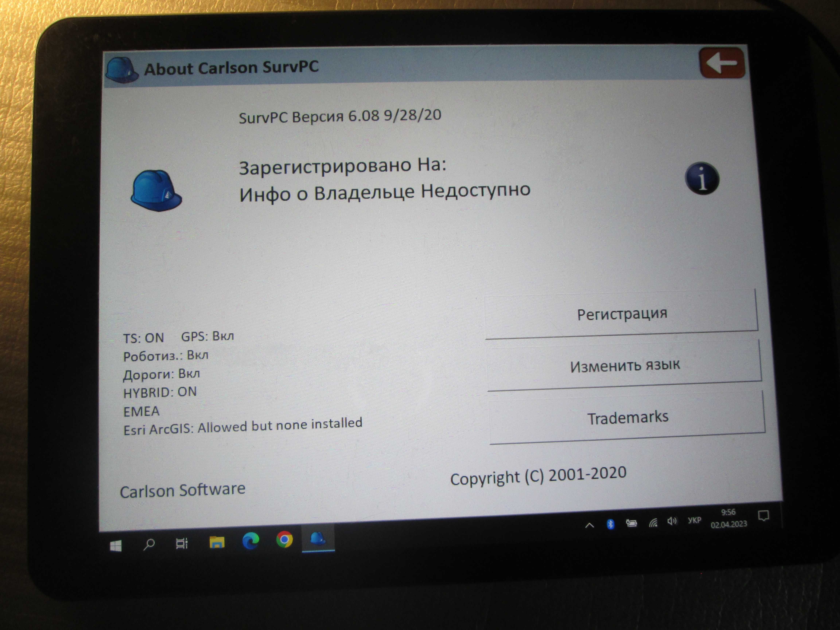The image size is (840, 630).
Task: Click the SurvPC Версия 6.08 text
Action: coord(340,116)
